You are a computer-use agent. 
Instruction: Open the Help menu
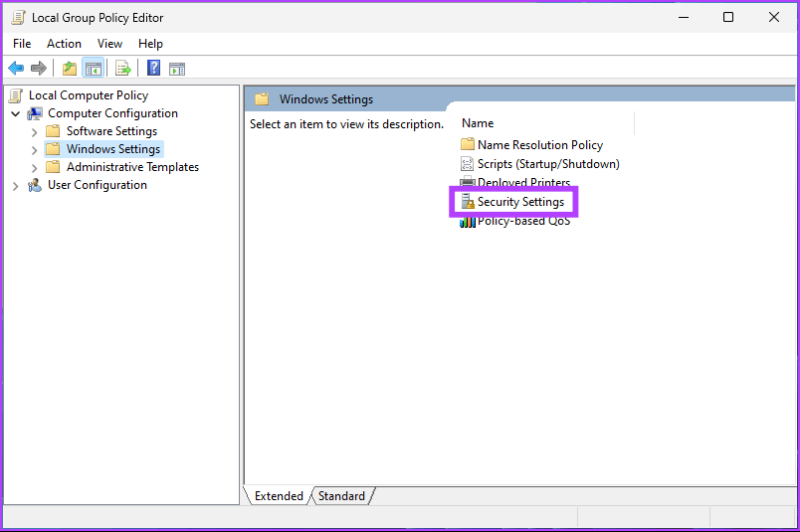tap(150, 44)
